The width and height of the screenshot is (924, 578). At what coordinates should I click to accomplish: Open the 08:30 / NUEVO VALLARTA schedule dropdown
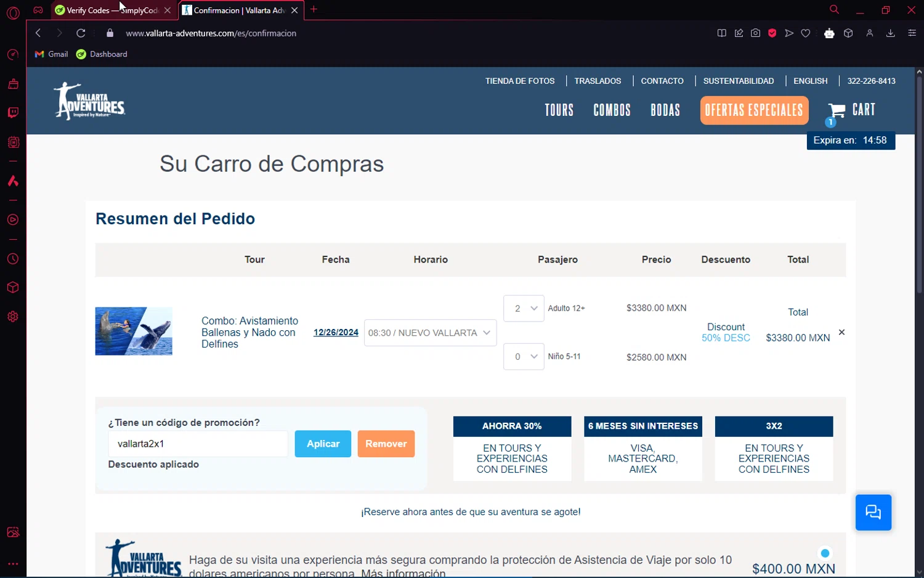tap(430, 333)
